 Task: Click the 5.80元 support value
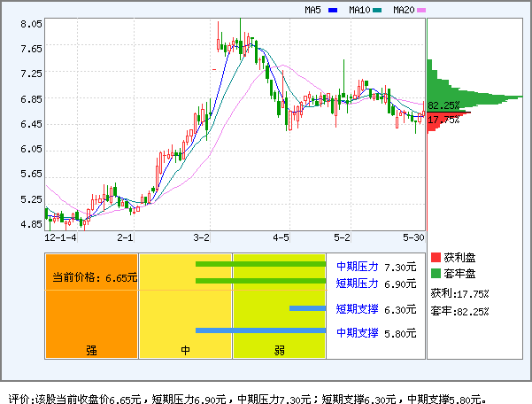[400, 333]
